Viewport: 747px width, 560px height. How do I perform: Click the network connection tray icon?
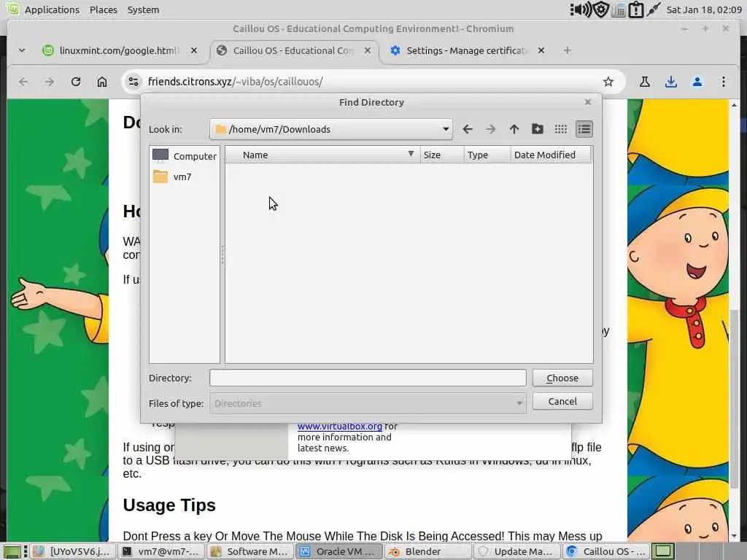[x=654, y=9]
